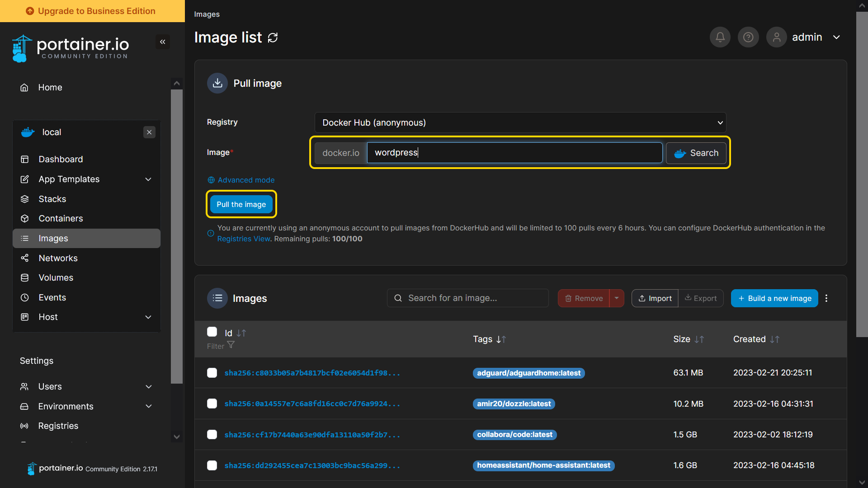Click the collabora/code:latest tag
The height and width of the screenshot is (488, 868).
pyautogui.click(x=514, y=435)
